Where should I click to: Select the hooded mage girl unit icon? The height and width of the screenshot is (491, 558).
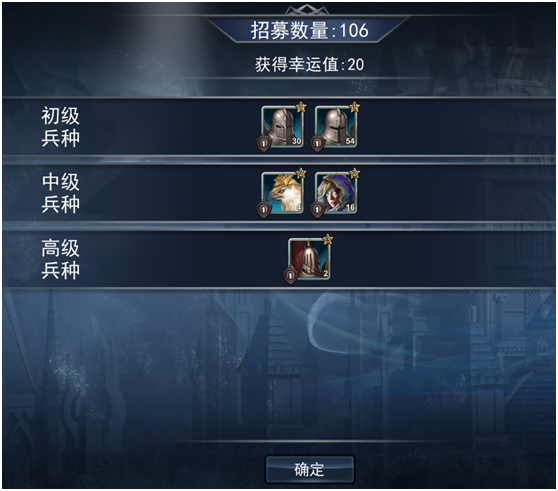336,192
